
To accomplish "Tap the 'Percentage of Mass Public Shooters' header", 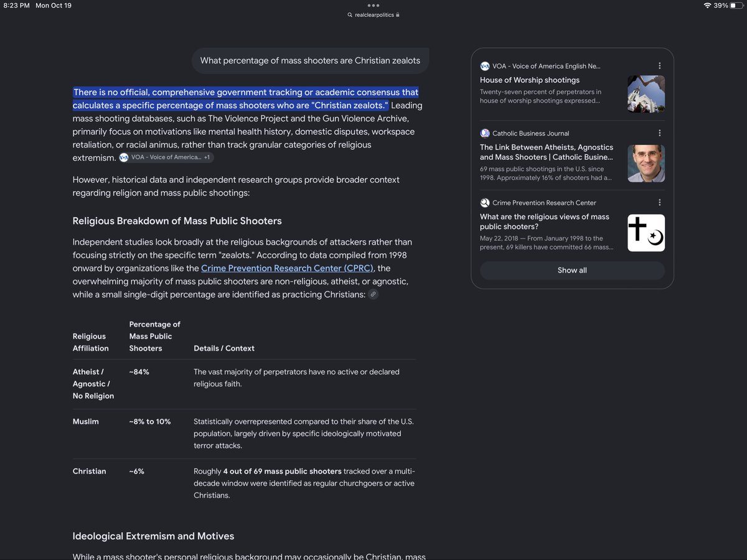I will [155, 336].
